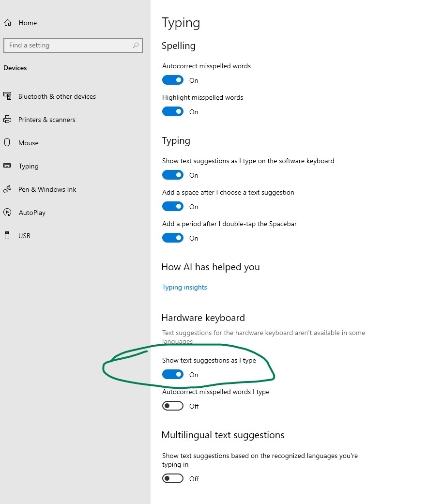This screenshot has width=443, height=504.
Task: Toggle Add a space after suggestion switch
Action: coord(173,206)
